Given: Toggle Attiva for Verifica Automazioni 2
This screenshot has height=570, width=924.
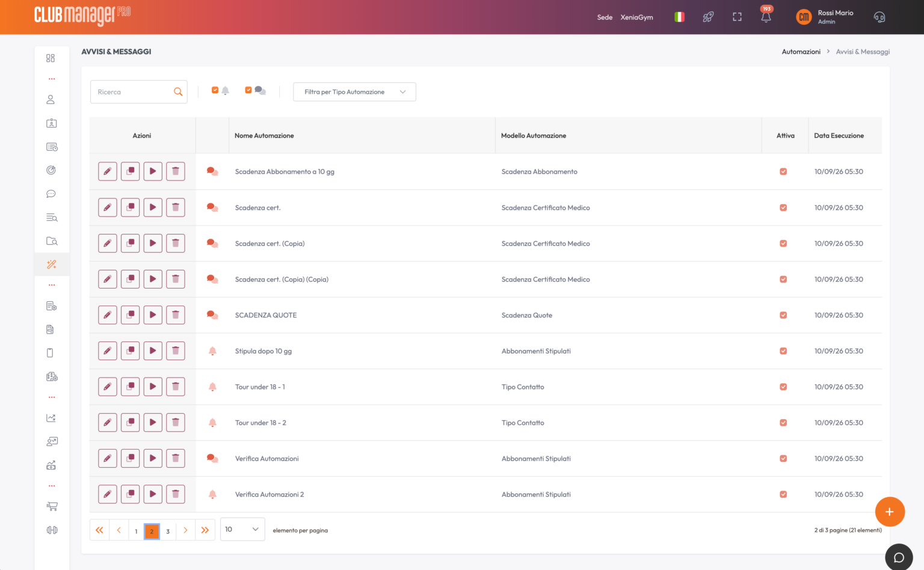Looking at the screenshot, I should click(783, 494).
